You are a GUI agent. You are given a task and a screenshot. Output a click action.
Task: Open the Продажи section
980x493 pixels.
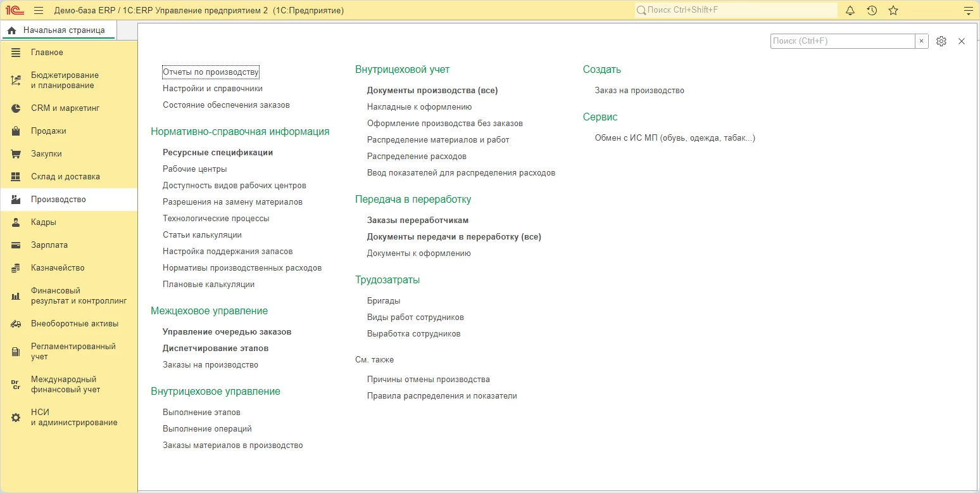[68, 131]
